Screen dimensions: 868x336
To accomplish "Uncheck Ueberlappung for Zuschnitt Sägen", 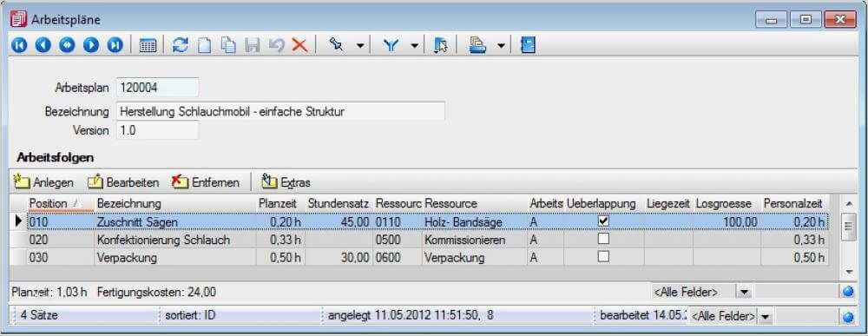I will tap(603, 221).
